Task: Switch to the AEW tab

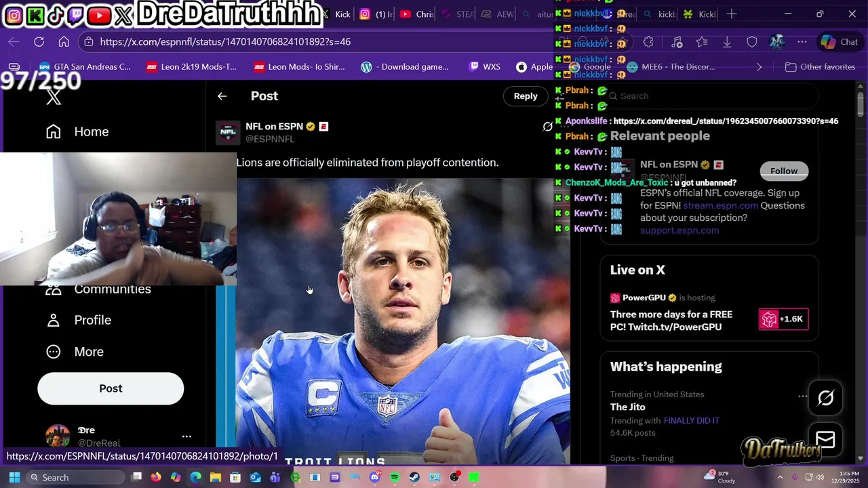Action: [498, 14]
